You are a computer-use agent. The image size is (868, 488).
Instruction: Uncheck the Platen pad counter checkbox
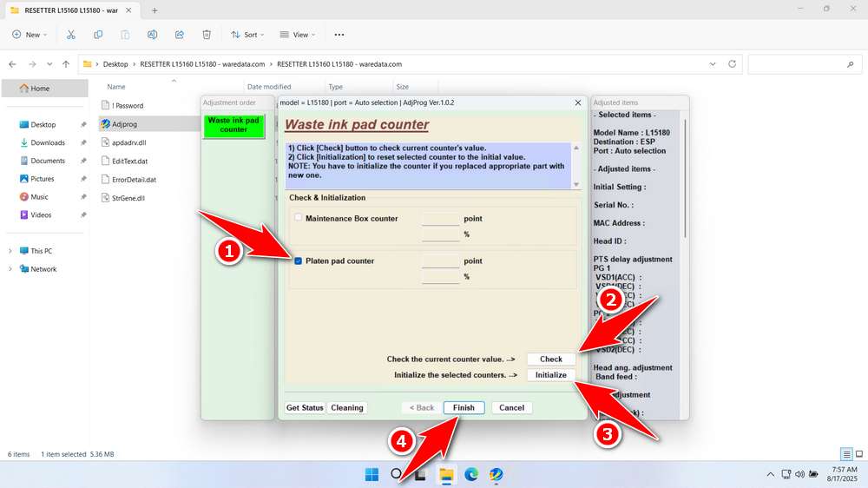click(299, 260)
